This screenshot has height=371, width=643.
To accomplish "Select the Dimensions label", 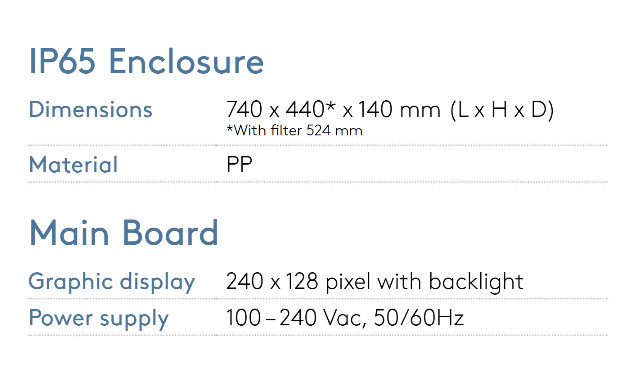I will [91, 109].
